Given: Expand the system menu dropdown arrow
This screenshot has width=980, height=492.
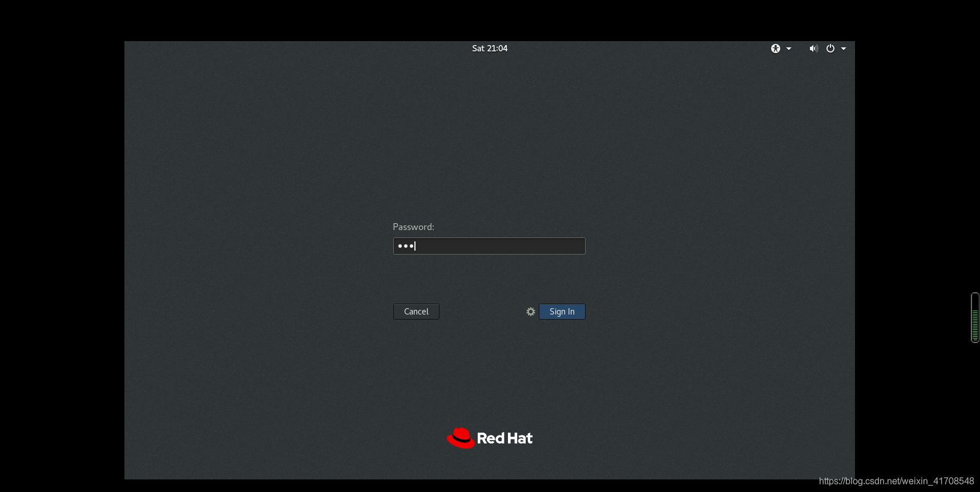Looking at the screenshot, I should (x=844, y=49).
